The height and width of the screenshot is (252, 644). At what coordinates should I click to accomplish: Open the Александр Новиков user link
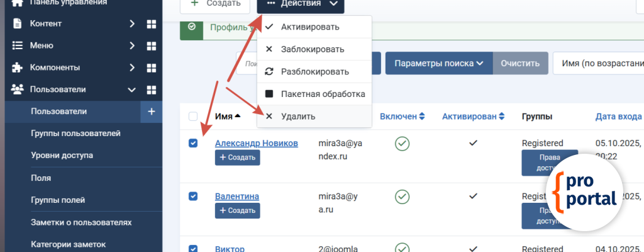click(256, 143)
